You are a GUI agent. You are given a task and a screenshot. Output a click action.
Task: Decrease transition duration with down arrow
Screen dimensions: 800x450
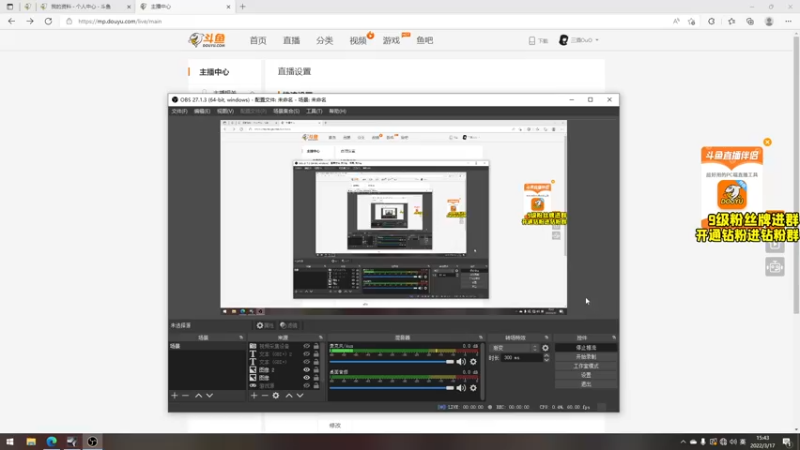click(x=546, y=360)
